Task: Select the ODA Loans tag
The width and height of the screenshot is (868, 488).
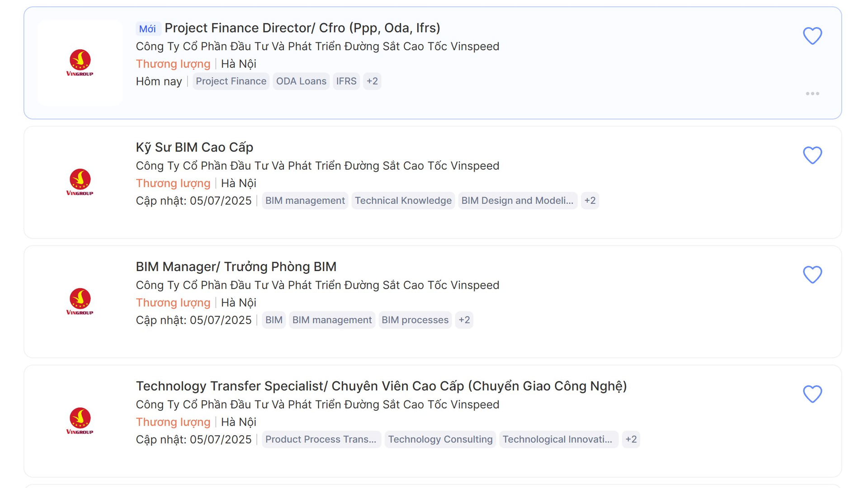Action: (301, 81)
